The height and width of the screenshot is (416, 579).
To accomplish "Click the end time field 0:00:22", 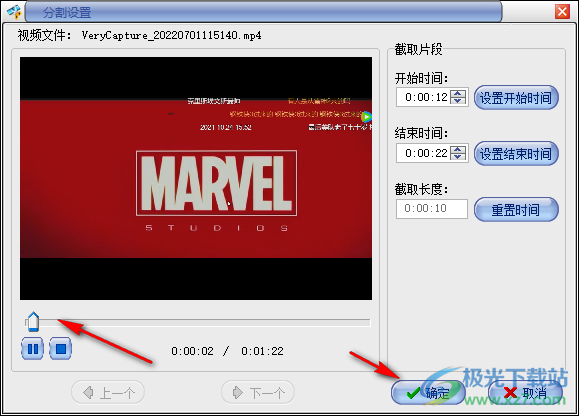I will 424,153.
